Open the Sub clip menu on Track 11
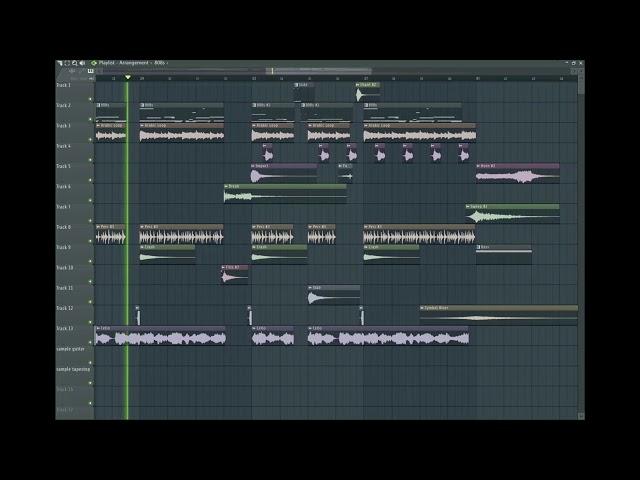 (x=310, y=288)
